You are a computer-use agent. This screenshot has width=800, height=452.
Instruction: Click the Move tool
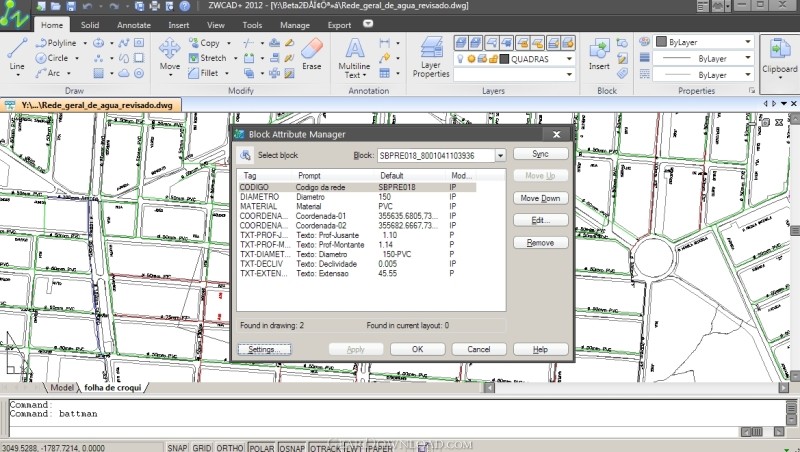point(169,54)
